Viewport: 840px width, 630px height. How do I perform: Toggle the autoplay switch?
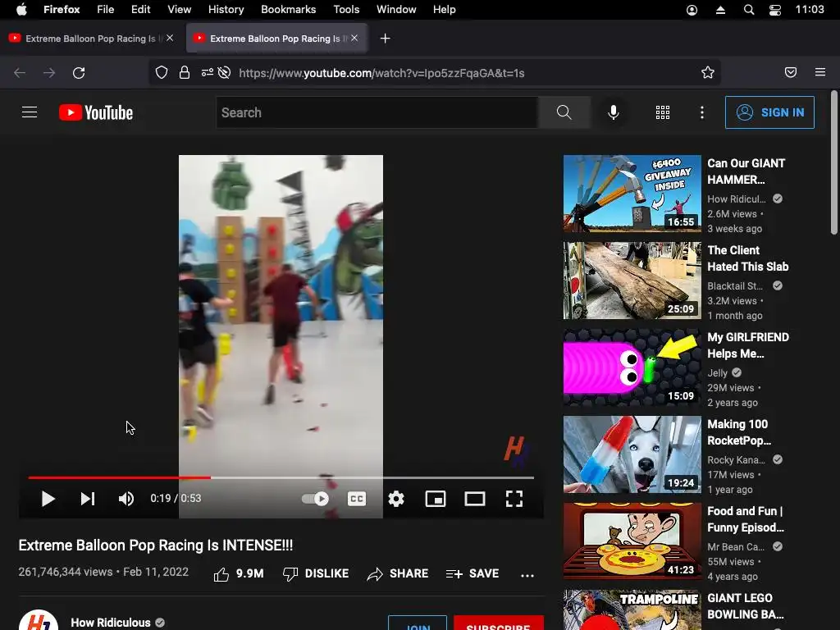click(x=315, y=499)
